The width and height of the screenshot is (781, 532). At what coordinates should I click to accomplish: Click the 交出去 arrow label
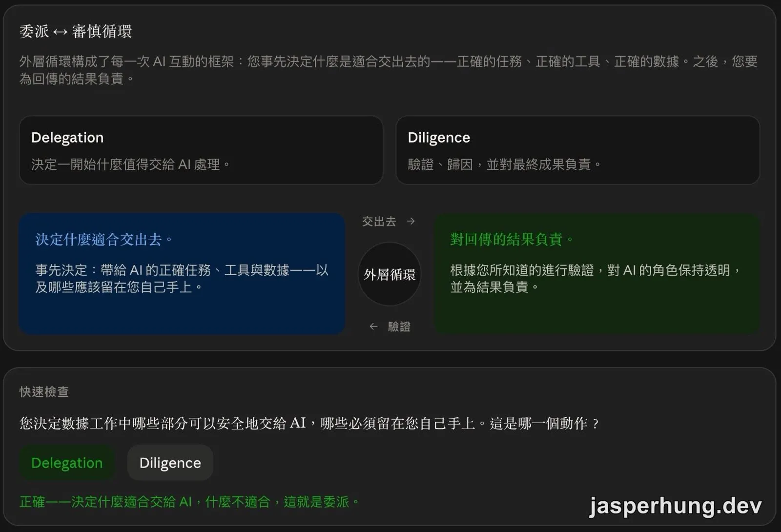pyautogui.click(x=389, y=222)
